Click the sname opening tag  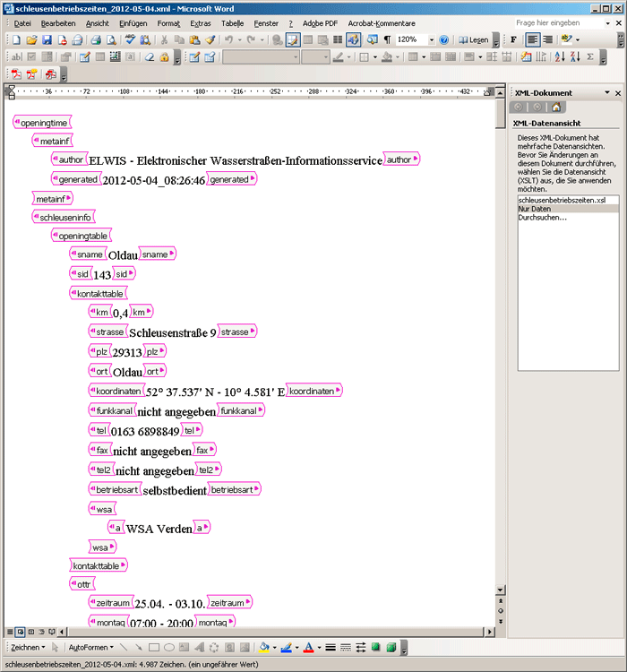(88, 254)
